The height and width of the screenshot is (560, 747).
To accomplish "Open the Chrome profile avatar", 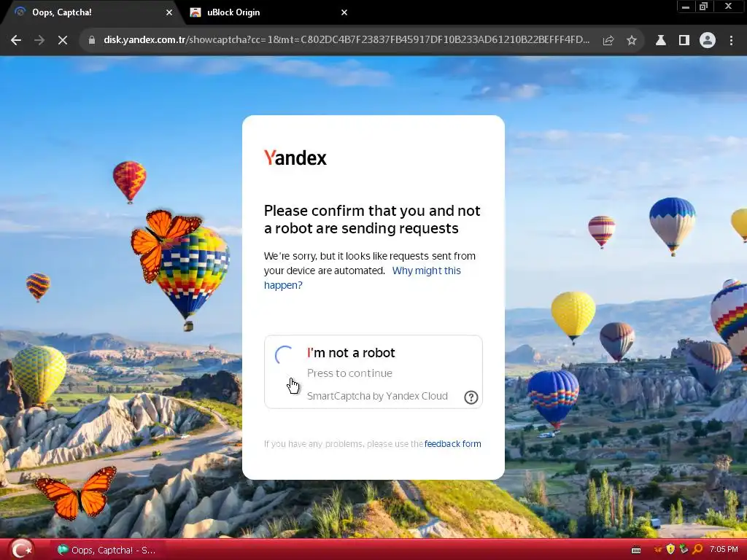I will pos(708,41).
